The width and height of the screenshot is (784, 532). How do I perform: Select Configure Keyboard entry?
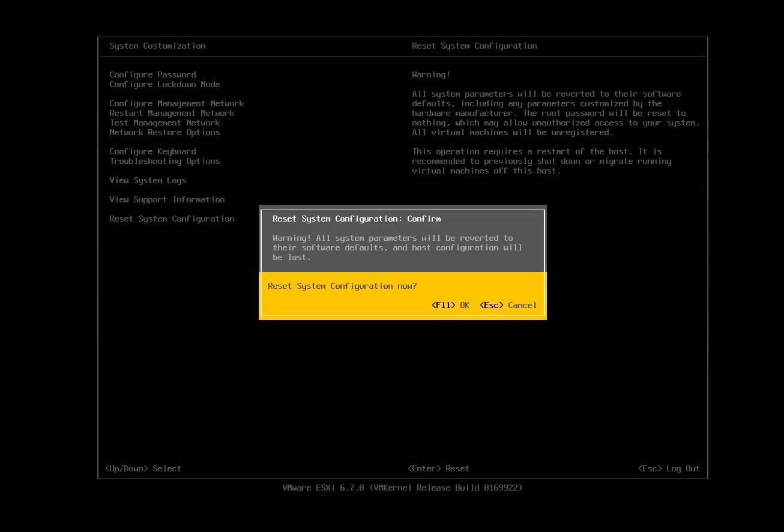point(152,151)
